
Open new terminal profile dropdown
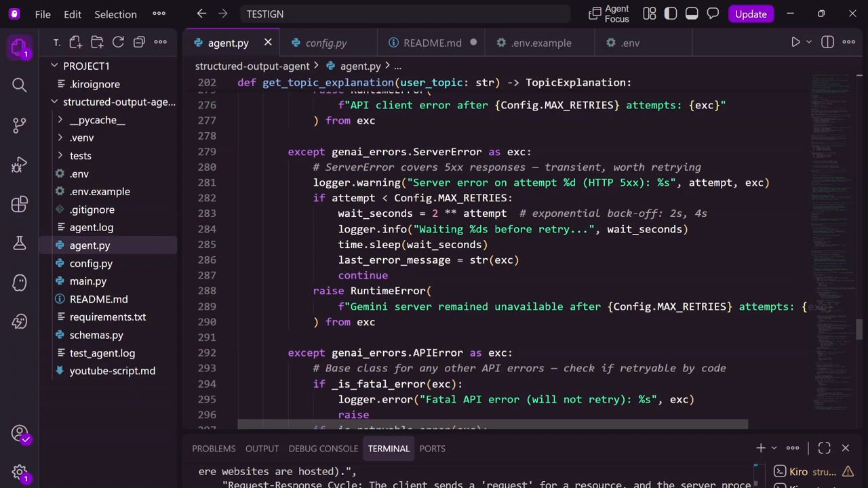click(774, 448)
